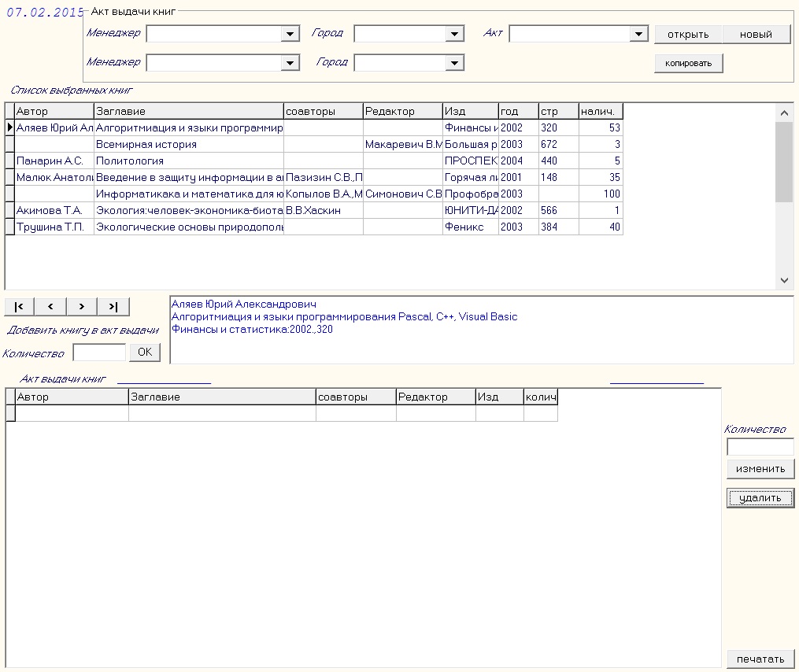Click Макаревич В.М editor cell
The image size is (799, 672).
tap(402, 144)
